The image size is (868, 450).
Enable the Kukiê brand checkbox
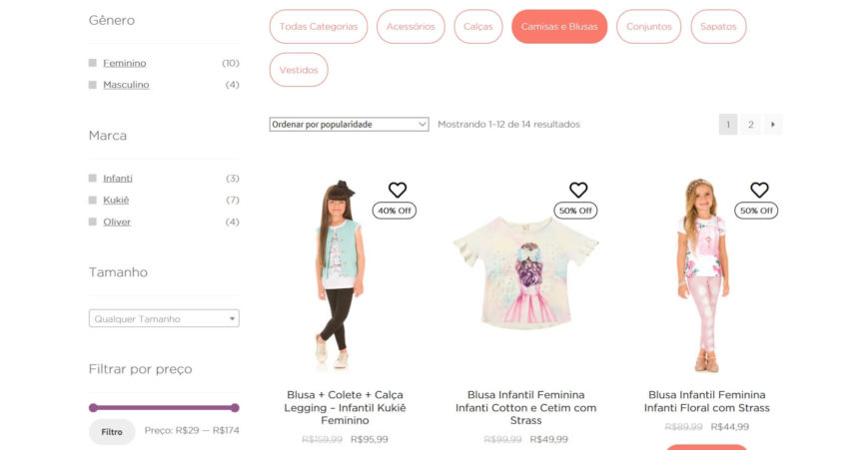pyautogui.click(x=93, y=201)
